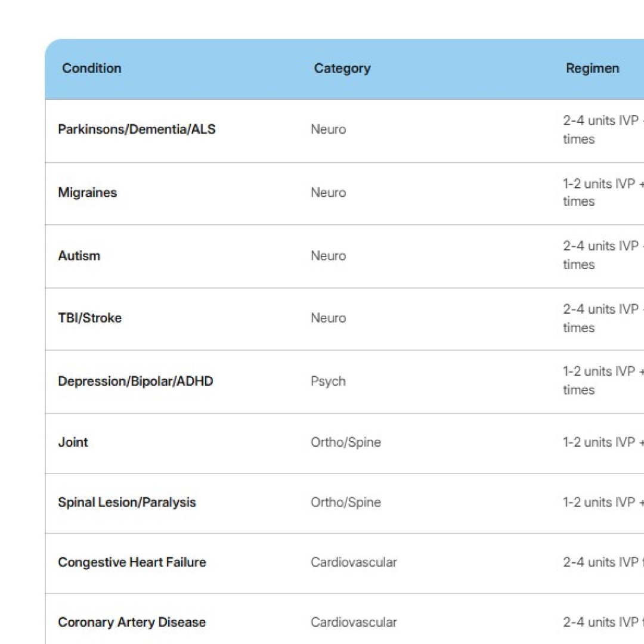Screen dimensions: 644x644
Task: Click the Regimen column header
Action: point(593,68)
